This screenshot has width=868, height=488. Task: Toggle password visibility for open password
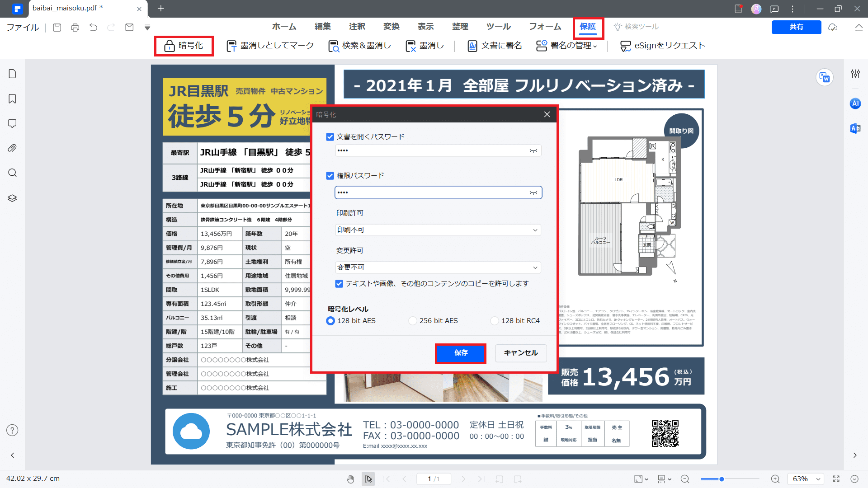pyautogui.click(x=533, y=150)
